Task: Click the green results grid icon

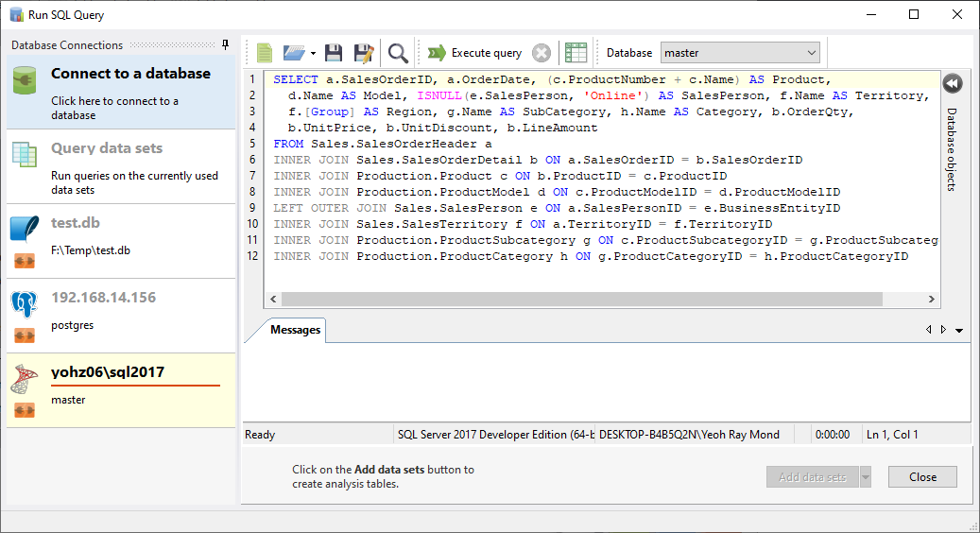Action: point(576,53)
